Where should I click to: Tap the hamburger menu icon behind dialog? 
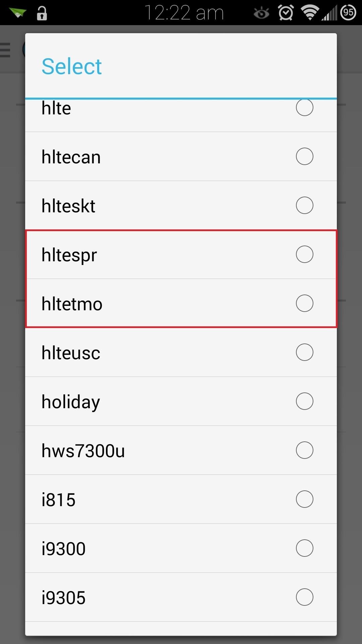[x=5, y=50]
